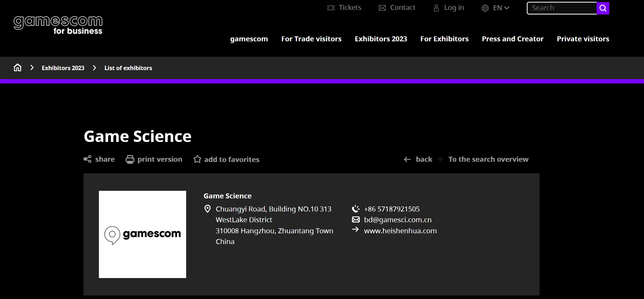This screenshot has width=644, height=299.
Task: Click To the search overview link
Action: pyautogui.click(x=488, y=159)
